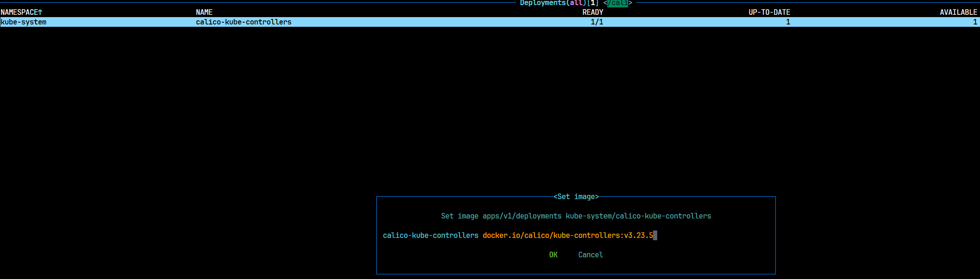Click the kube-system/calico-kube-controllers description text

(x=638, y=216)
